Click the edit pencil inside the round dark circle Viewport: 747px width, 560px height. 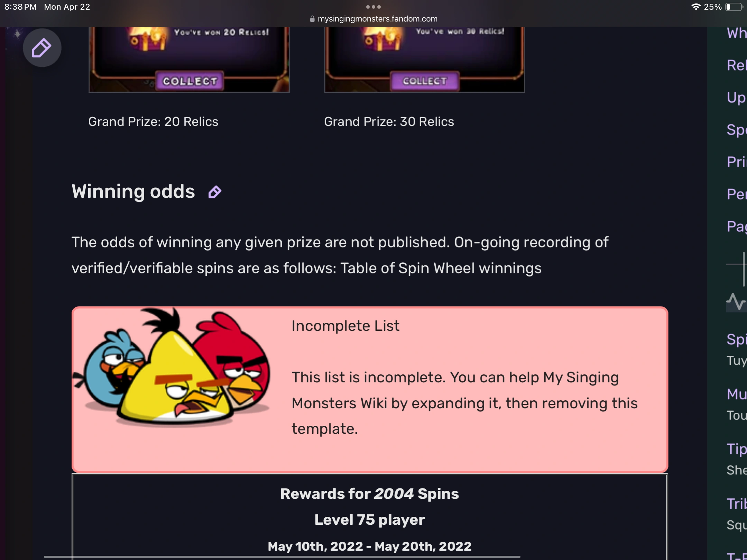tap(42, 48)
